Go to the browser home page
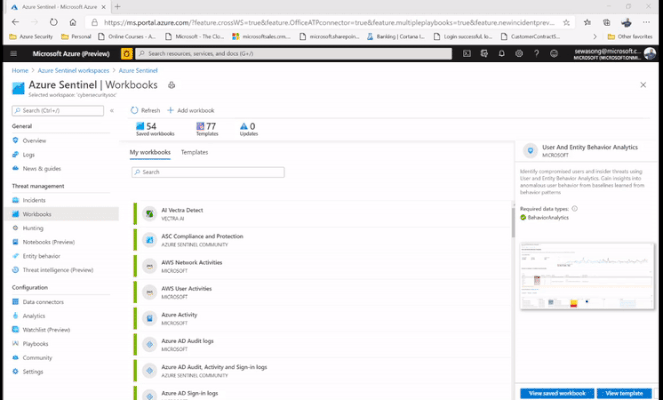This screenshot has width=663, height=400. click(73, 22)
